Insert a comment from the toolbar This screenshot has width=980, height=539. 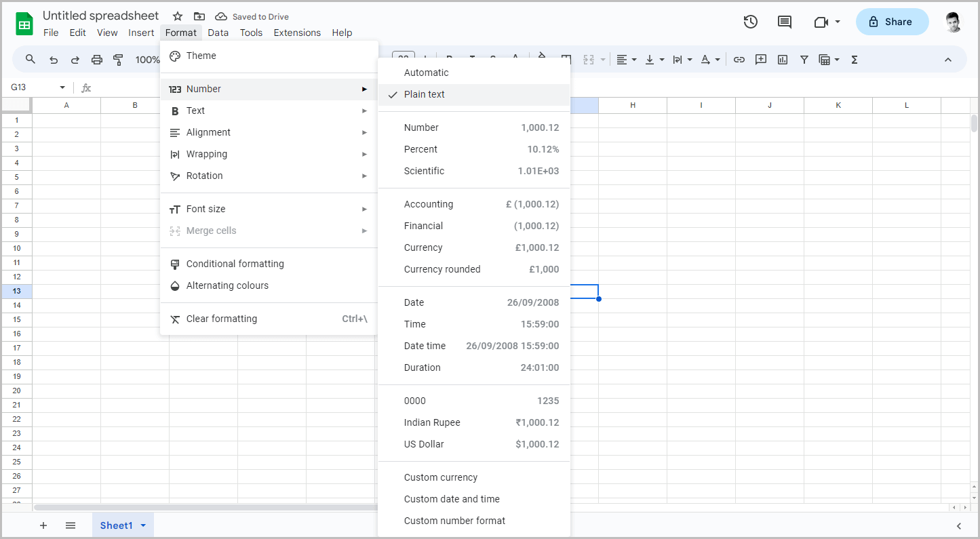tap(760, 60)
